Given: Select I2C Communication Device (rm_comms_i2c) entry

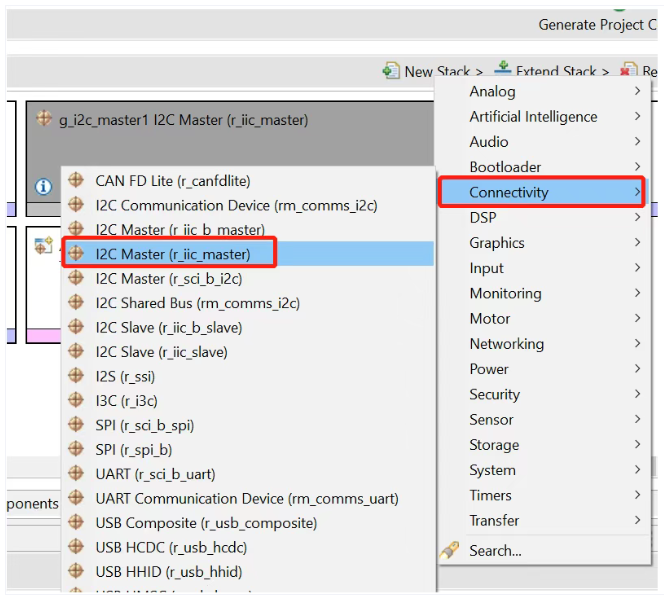Looking at the screenshot, I should [x=248, y=205].
